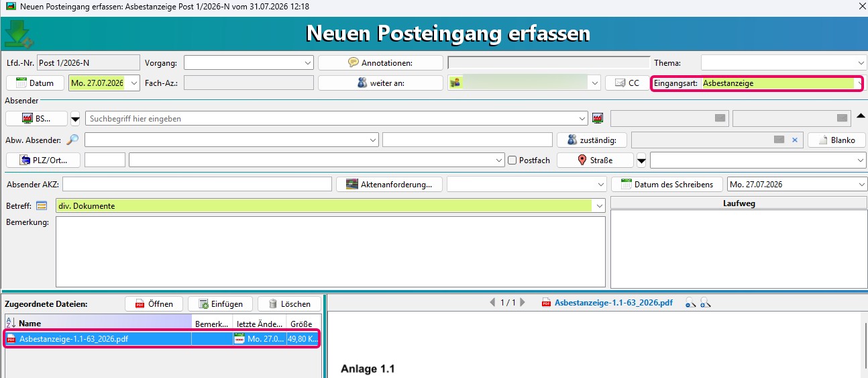Click the icon right of the Suchbegriff field
The image size is (868, 378).
pos(598,118)
